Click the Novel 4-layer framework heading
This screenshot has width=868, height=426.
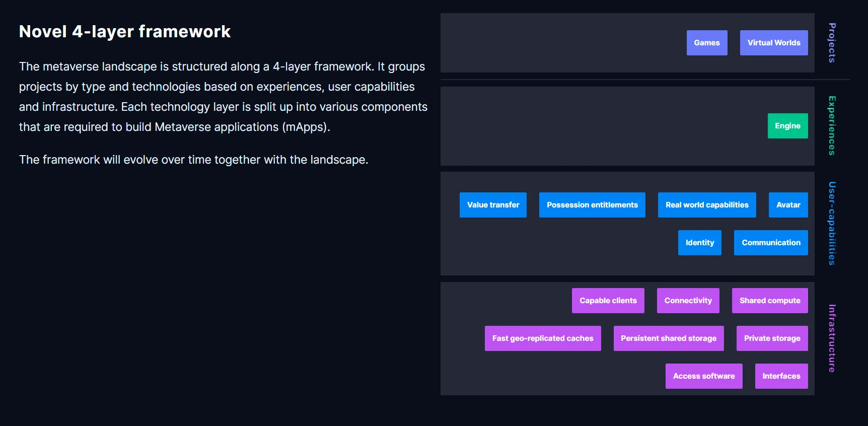[125, 32]
